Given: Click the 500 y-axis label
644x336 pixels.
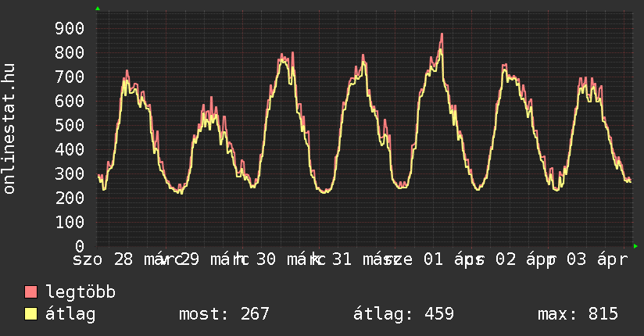Looking at the screenshot, I should (x=70, y=126).
